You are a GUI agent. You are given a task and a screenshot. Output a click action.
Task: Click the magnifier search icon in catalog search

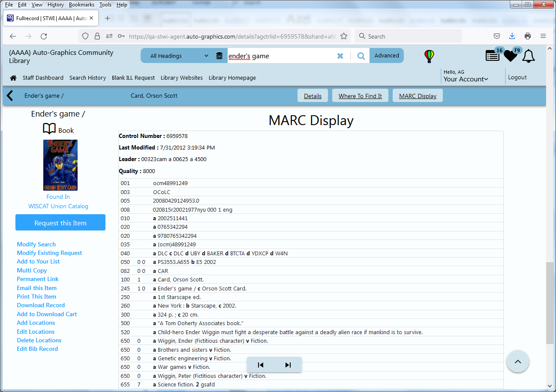pos(361,56)
